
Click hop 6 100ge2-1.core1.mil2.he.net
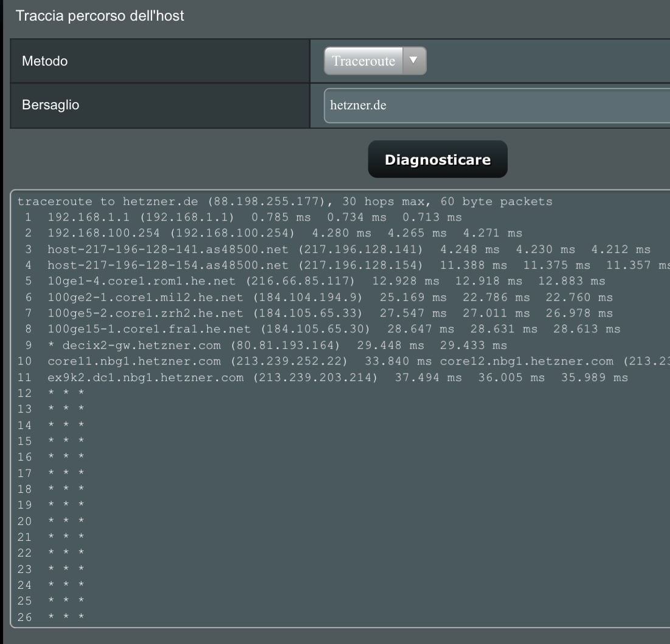point(145,297)
